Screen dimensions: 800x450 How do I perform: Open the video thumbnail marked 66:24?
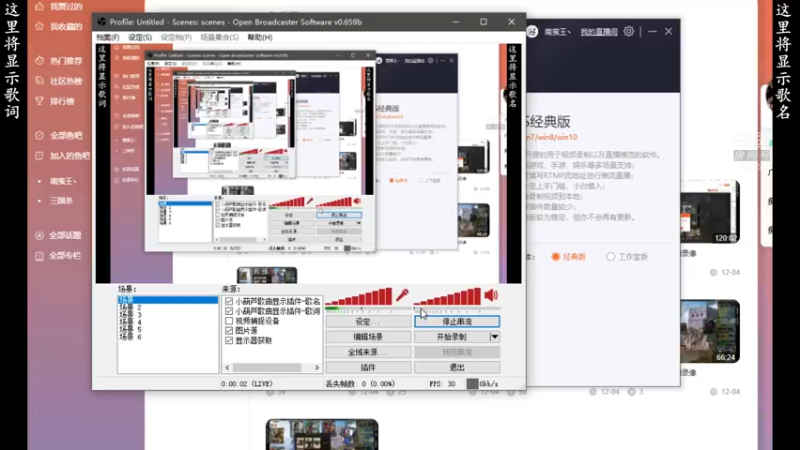click(710, 331)
